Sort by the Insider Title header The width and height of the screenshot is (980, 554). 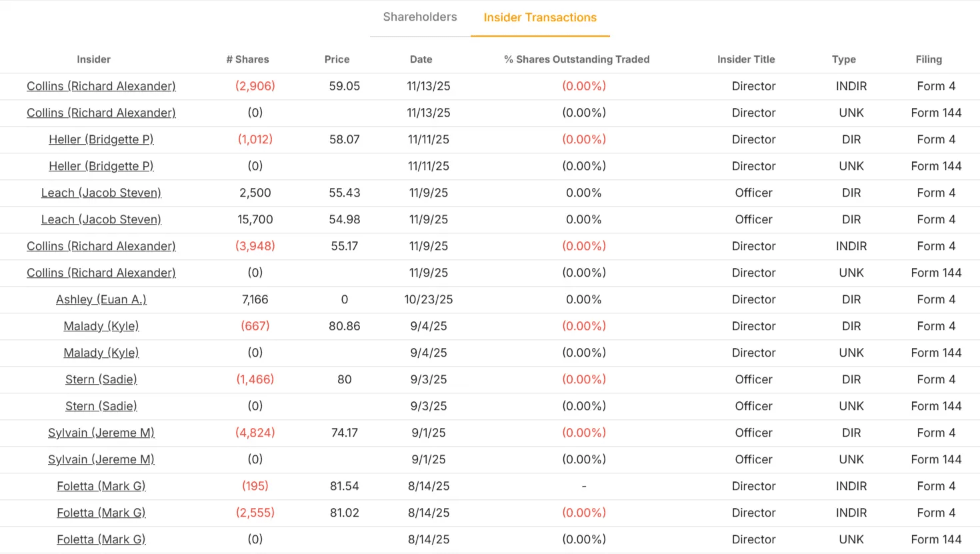(x=746, y=59)
